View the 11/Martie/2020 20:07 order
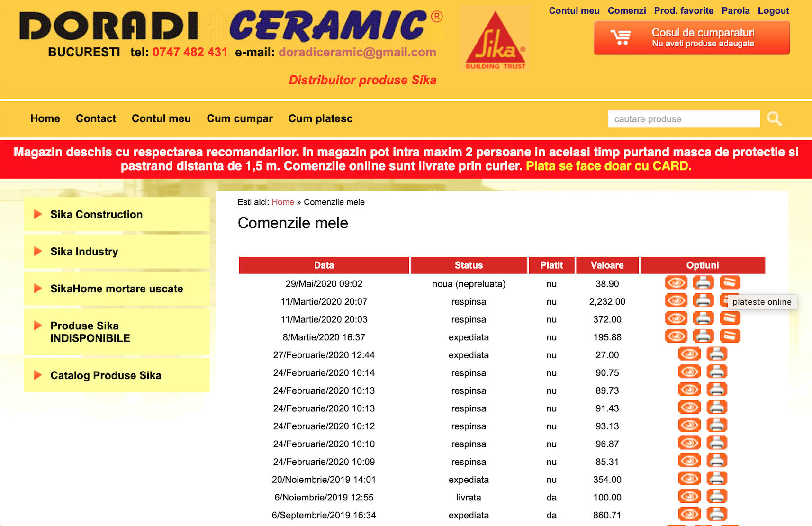812x526 pixels. pyautogui.click(x=676, y=300)
